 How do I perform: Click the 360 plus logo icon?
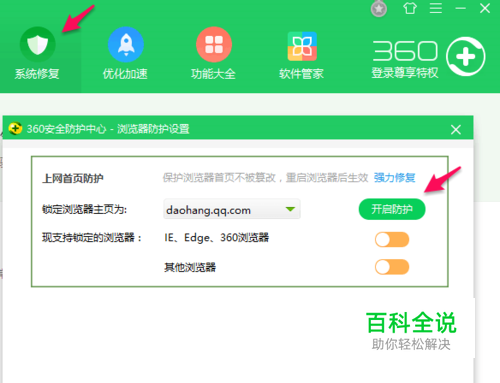tap(466, 56)
